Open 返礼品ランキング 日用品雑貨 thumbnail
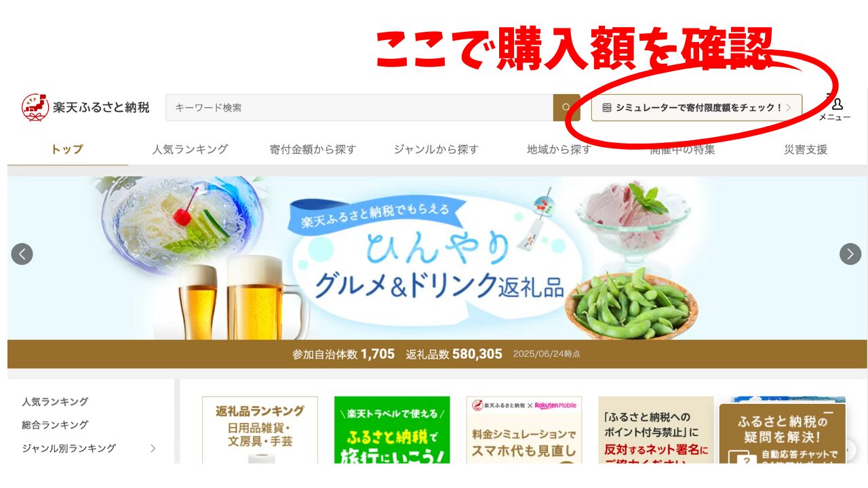 260,430
